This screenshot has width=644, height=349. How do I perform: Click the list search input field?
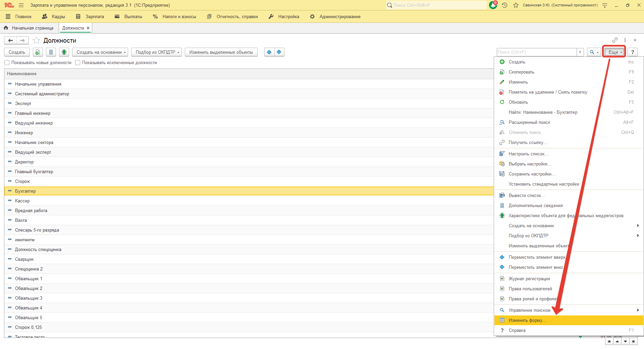tap(536, 52)
